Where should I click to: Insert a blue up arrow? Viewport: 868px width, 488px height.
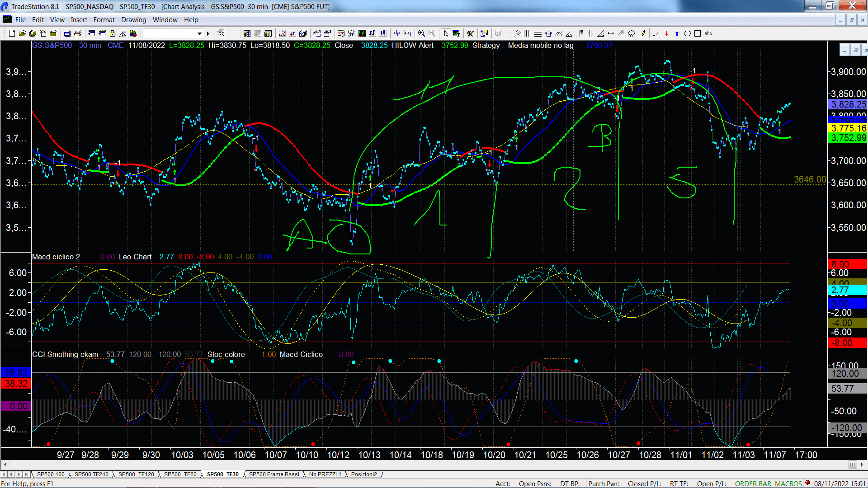[677, 33]
